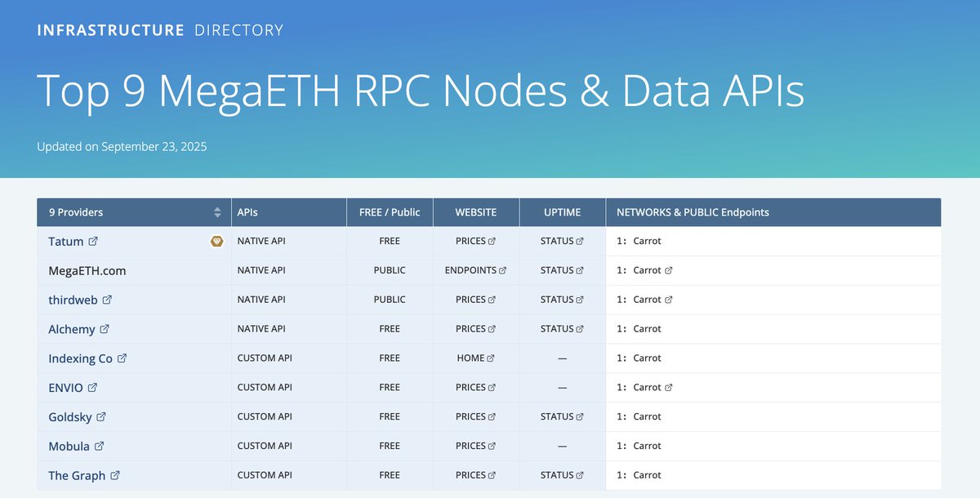Image resolution: width=980 pixels, height=498 pixels.
Task: Click Carrot endpoint in ENVIO row
Action: tap(647, 388)
